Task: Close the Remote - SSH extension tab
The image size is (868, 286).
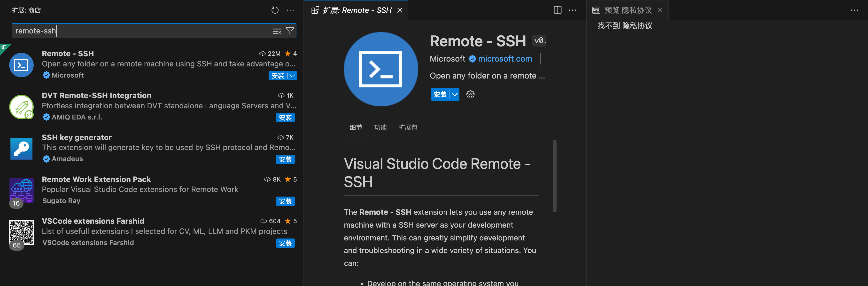Action: [x=400, y=10]
